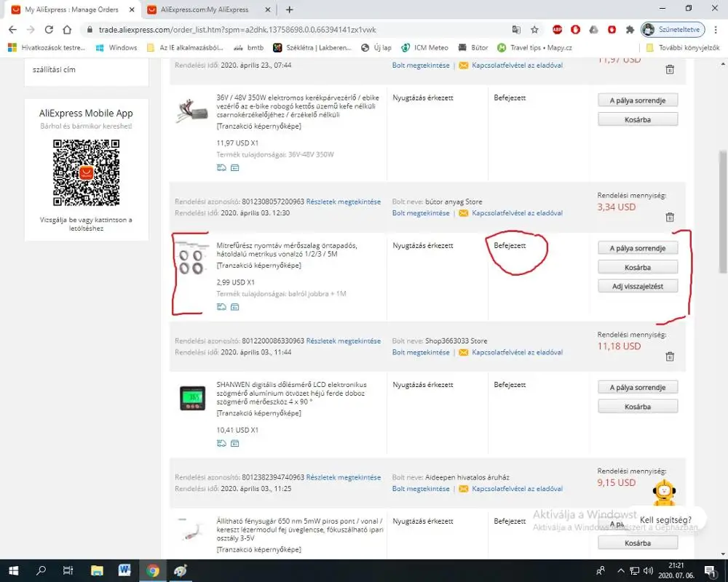Bookmark this page with the star icon
The height and width of the screenshot is (582, 728).
[534, 30]
